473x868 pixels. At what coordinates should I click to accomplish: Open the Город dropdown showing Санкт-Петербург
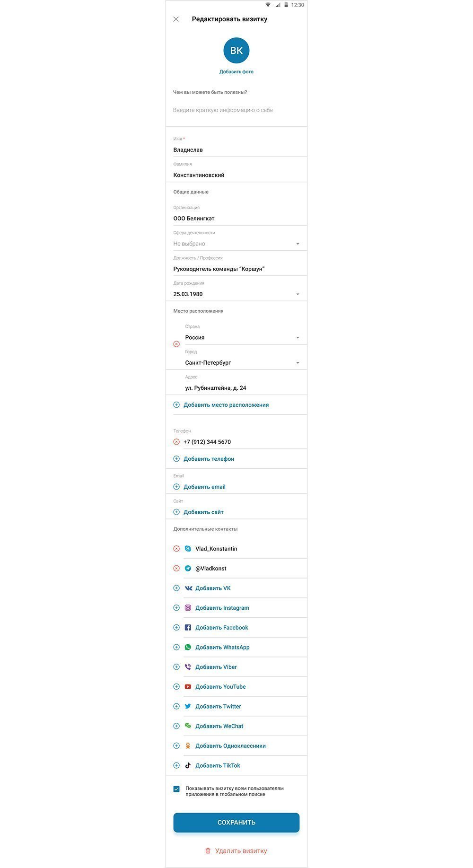click(298, 363)
